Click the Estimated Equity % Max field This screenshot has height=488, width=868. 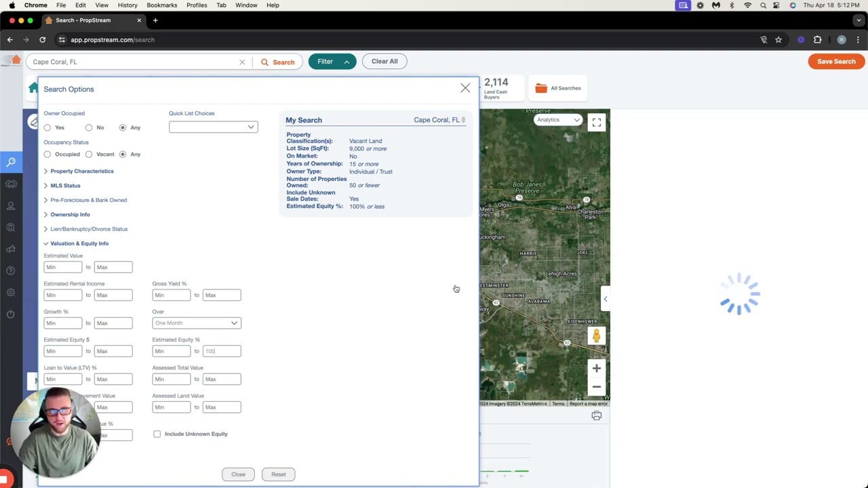222,351
